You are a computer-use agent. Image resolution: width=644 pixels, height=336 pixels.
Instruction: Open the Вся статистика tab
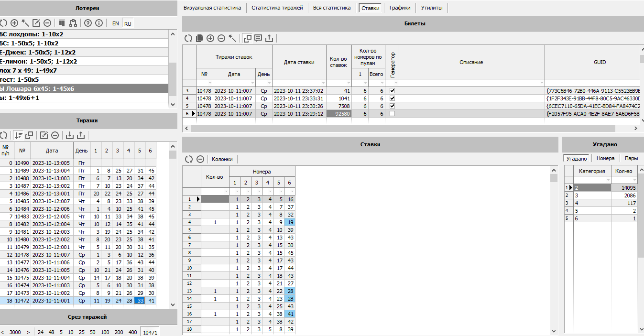point(332,8)
